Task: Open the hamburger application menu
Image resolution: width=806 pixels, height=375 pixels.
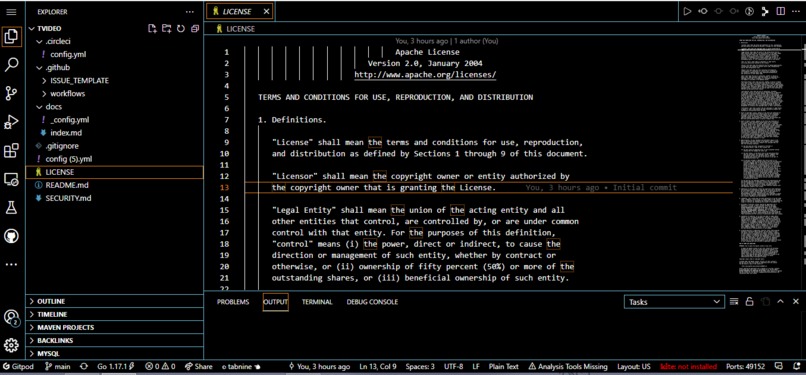Action: click(x=11, y=11)
